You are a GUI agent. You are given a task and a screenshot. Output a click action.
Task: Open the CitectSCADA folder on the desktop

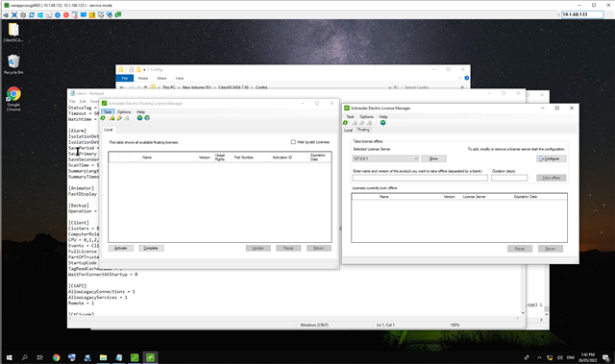coord(13,33)
